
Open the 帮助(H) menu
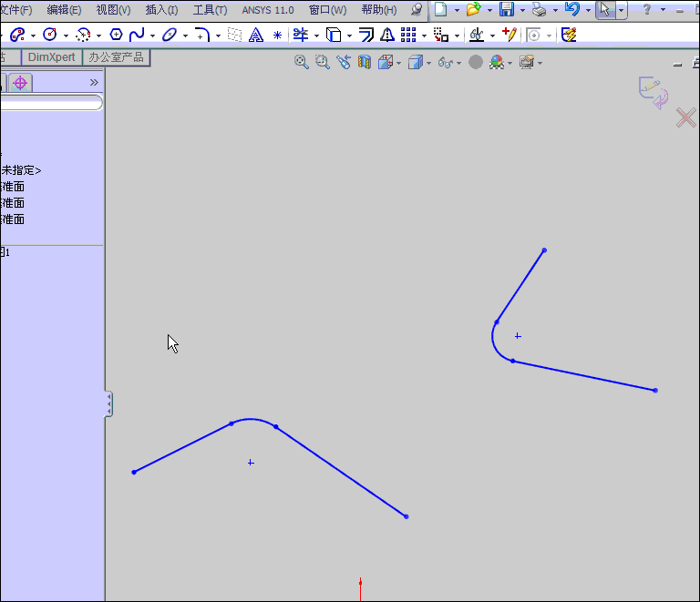(x=379, y=10)
